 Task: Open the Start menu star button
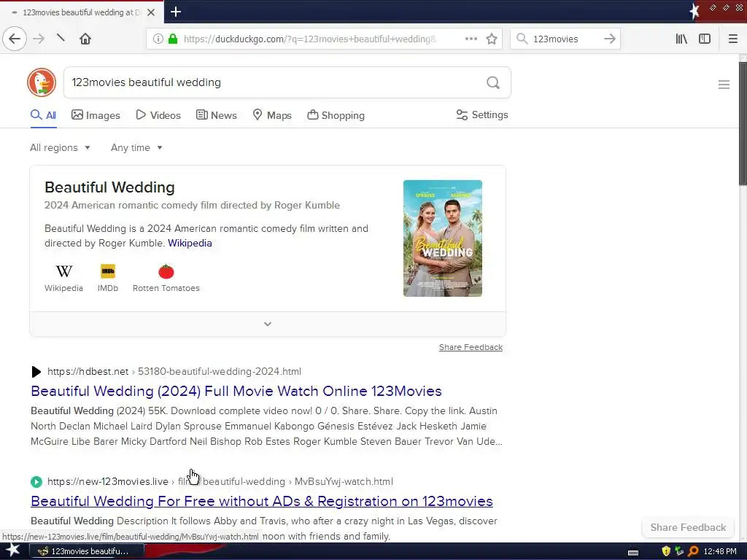[x=13, y=551]
